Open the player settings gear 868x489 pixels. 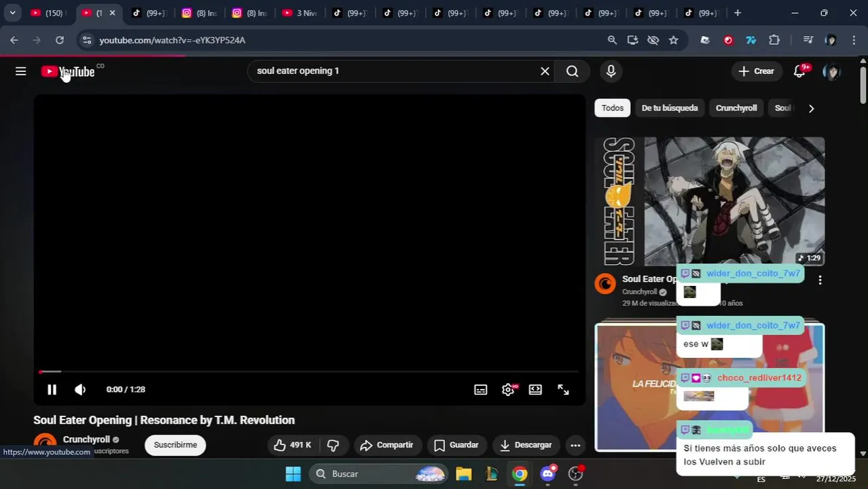pos(508,390)
